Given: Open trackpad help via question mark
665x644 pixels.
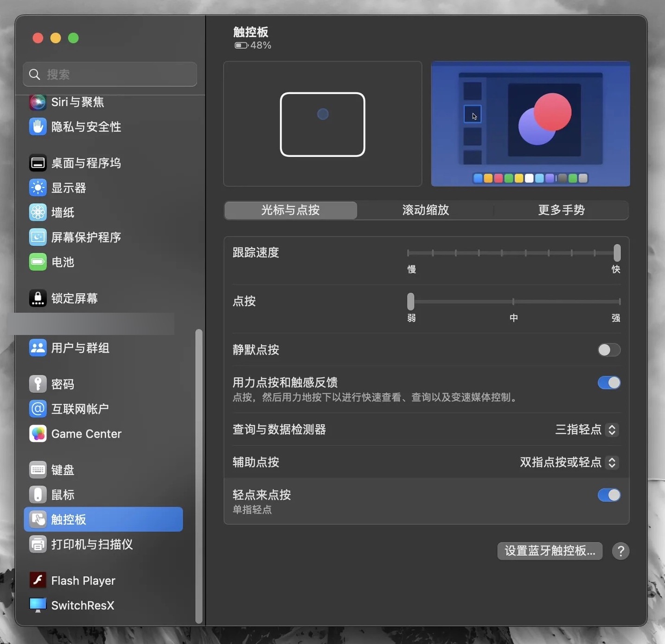Looking at the screenshot, I should click(x=621, y=551).
